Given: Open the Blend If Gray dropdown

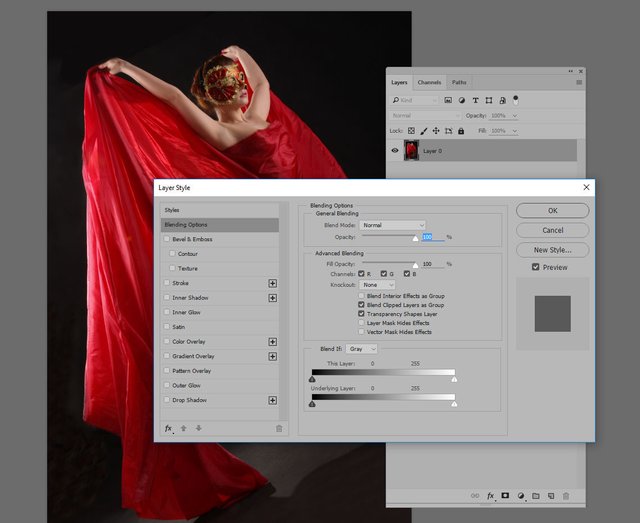Looking at the screenshot, I should (362, 349).
